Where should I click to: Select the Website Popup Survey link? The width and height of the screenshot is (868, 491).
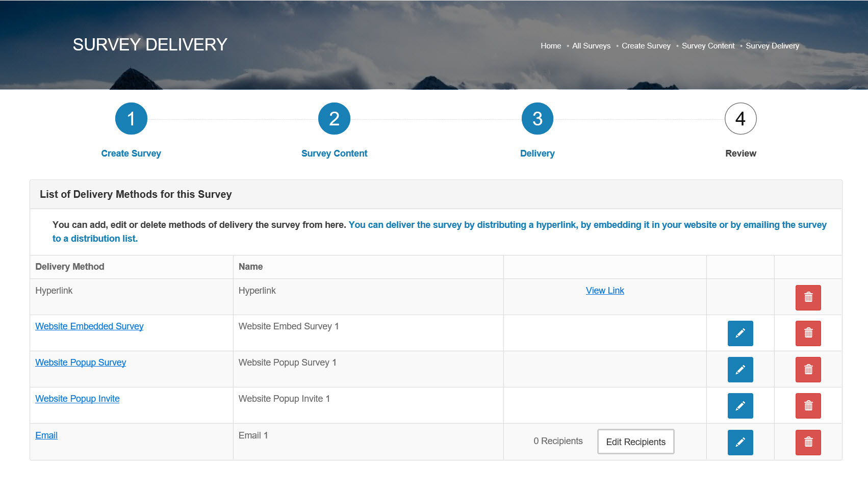(x=81, y=363)
